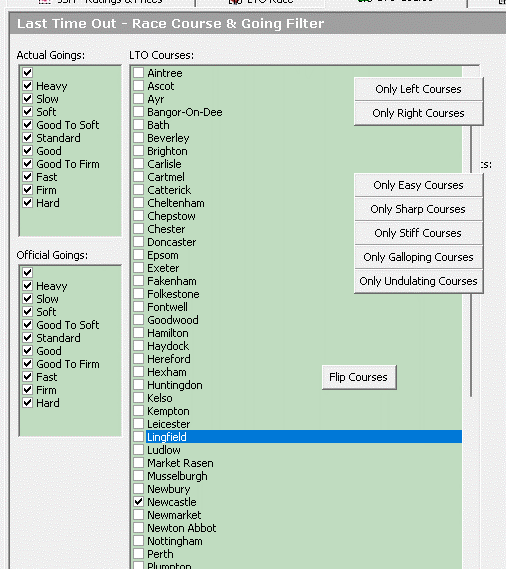The image size is (506, 569).
Task: Check the Epsom course
Action: pos(138,255)
